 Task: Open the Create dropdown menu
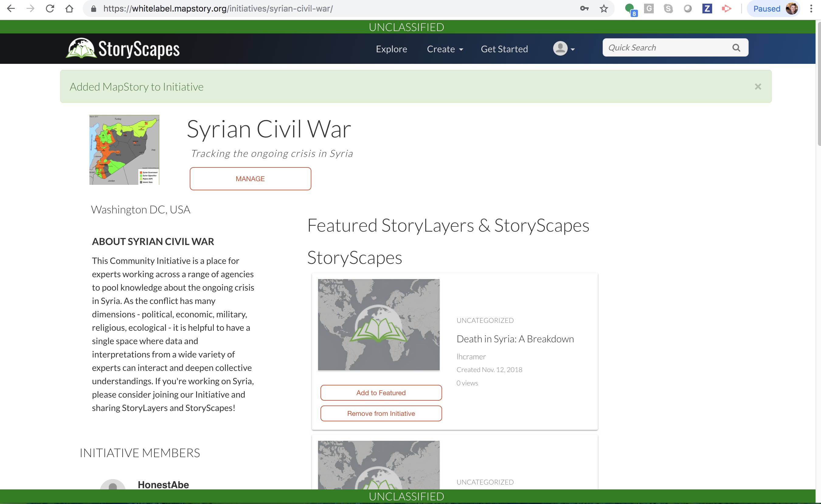tap(445, 49)
